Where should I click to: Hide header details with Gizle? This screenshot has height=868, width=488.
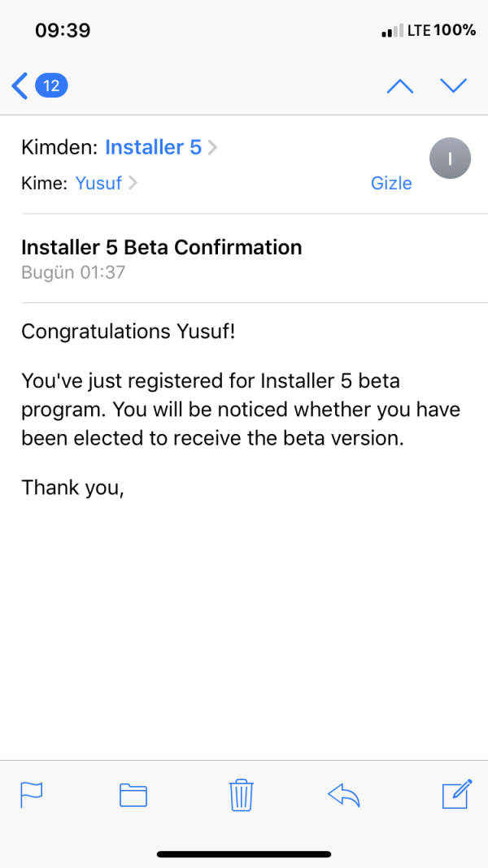pos(391,183)
